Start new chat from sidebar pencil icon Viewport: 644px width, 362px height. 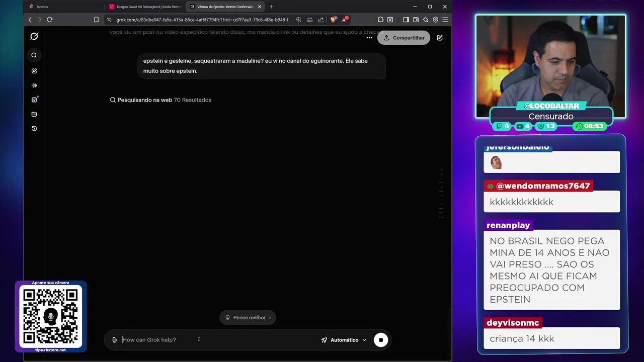[34, 71]
